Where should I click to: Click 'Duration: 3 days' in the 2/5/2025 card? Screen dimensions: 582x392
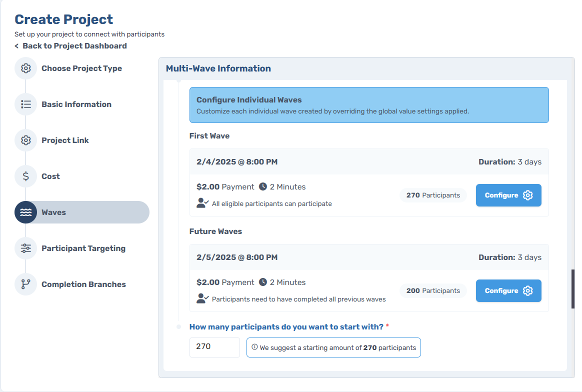pyautogui.click(x=509, y=257)
